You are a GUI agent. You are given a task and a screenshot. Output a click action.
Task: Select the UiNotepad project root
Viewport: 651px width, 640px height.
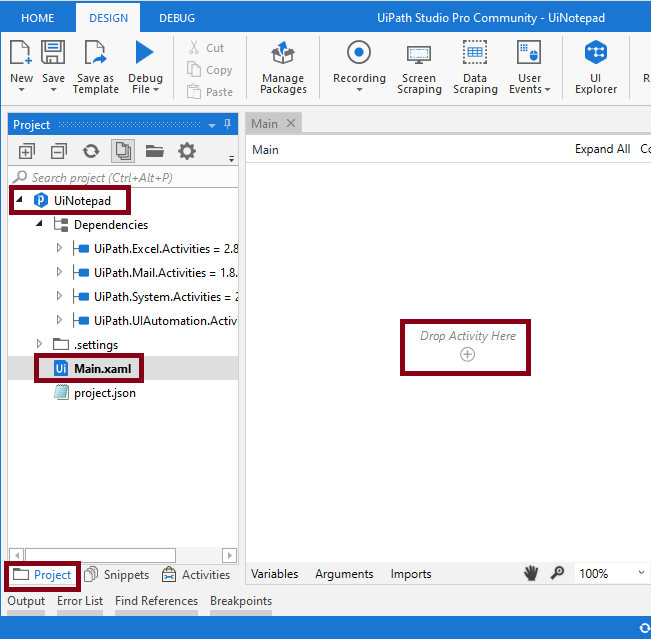(82, 201)
